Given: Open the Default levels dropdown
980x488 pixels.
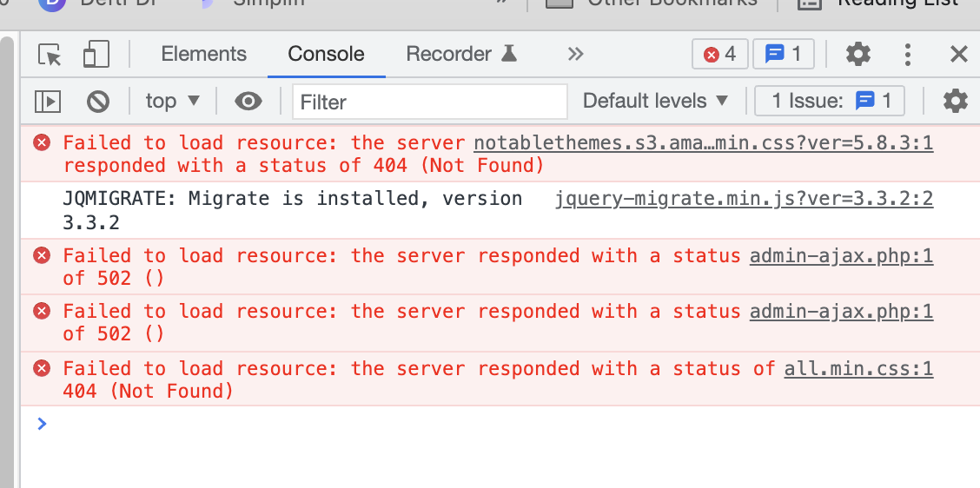Looking at the screenshot, I should coord(656,101).
